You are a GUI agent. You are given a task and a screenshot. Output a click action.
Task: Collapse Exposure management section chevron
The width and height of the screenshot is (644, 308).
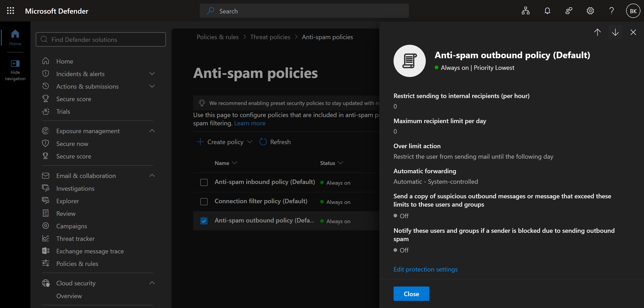coord(152,130)
